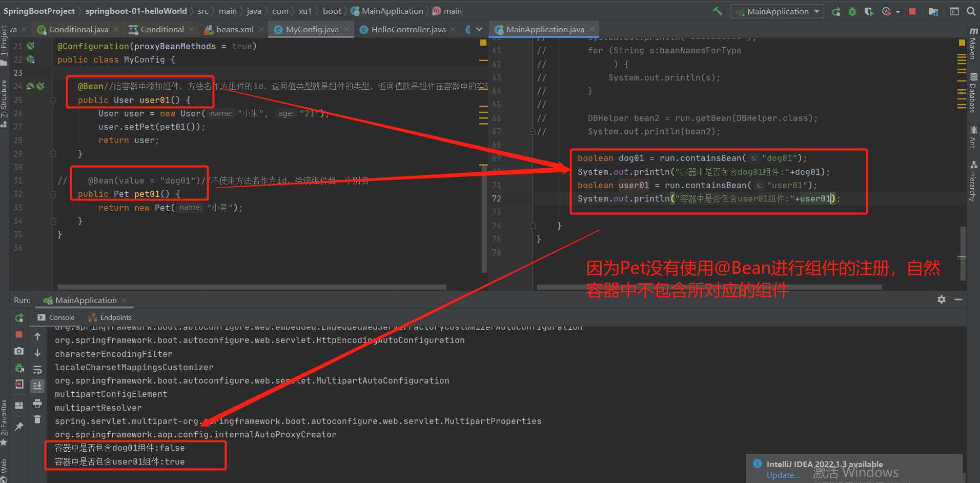980x483 pixels.
Task: Expand the profiler options arrow in the toolbar
Action: (x=898, y=12)
